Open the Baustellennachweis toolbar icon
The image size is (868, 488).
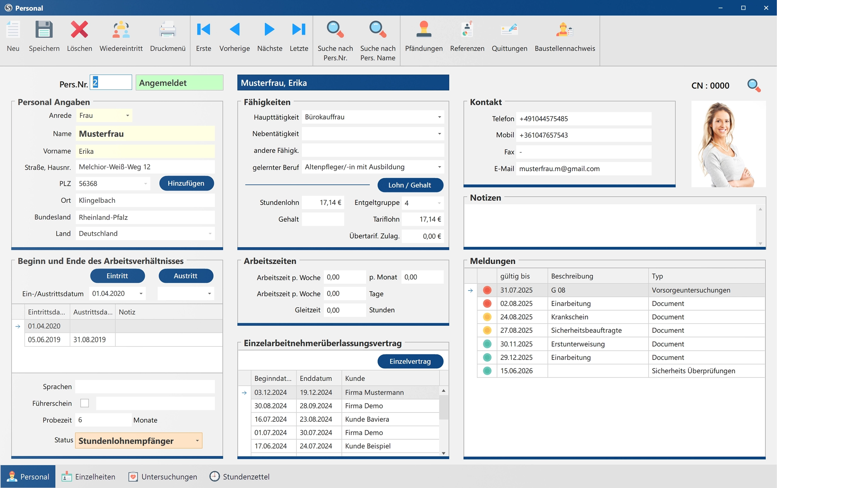tap(564, 30)
